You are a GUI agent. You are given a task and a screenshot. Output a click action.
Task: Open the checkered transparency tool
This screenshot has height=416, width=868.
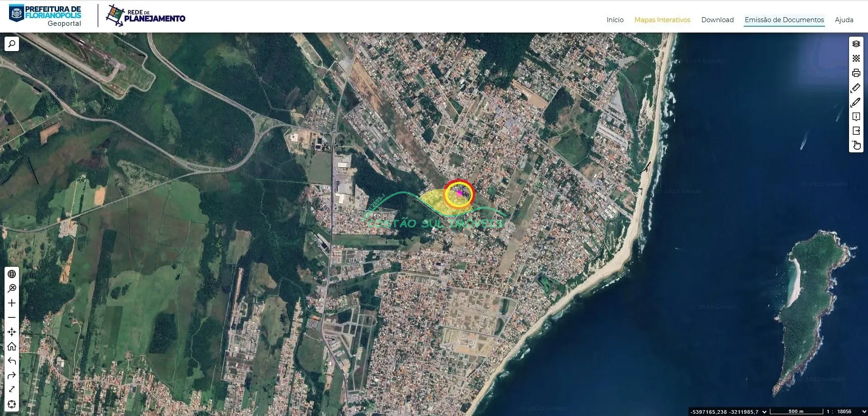[x=856, y=58]
